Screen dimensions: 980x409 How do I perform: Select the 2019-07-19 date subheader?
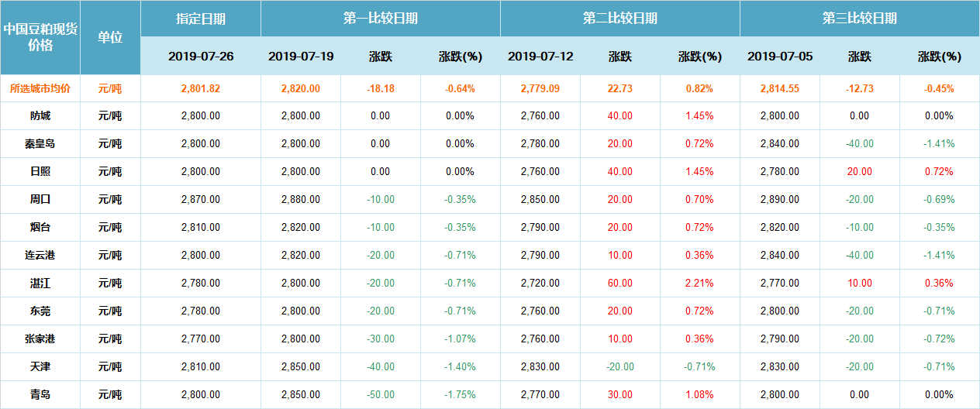click(300, 57)
